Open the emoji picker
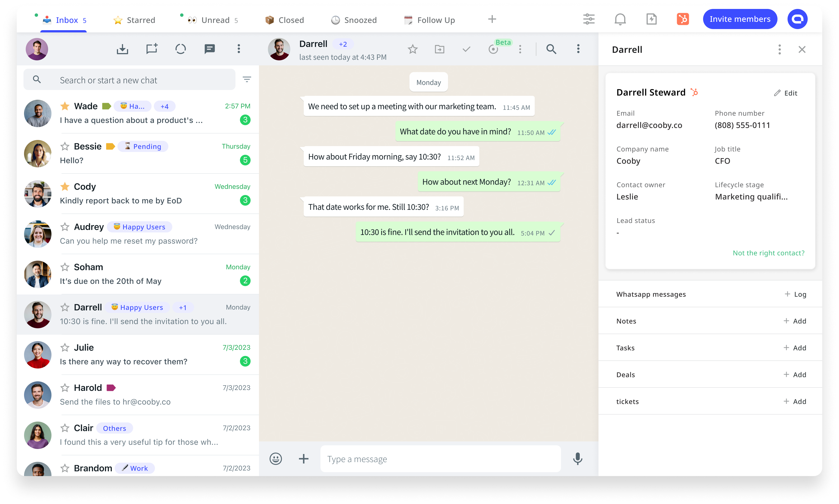 click(x=276, y=459)
